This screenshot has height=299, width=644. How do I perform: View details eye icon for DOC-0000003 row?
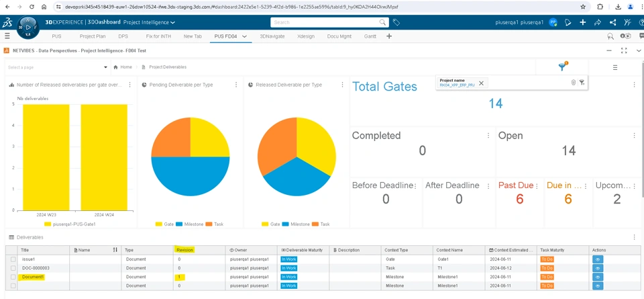[598, 268]
